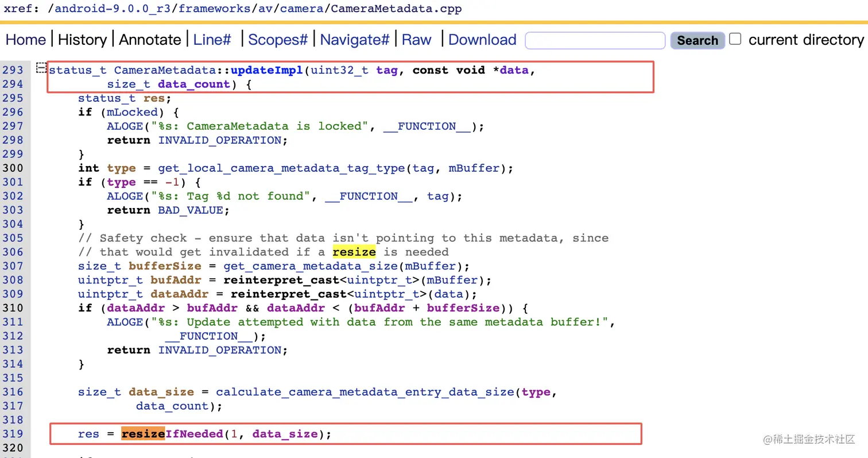Click bufferSize variable on line 307
Viewport: 868px width, 458px height.
point(165,265)
